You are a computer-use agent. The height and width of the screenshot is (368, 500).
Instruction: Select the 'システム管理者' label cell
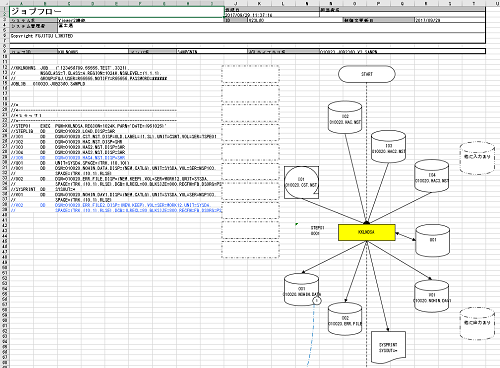pyautogui.click(x=33, y=26)
